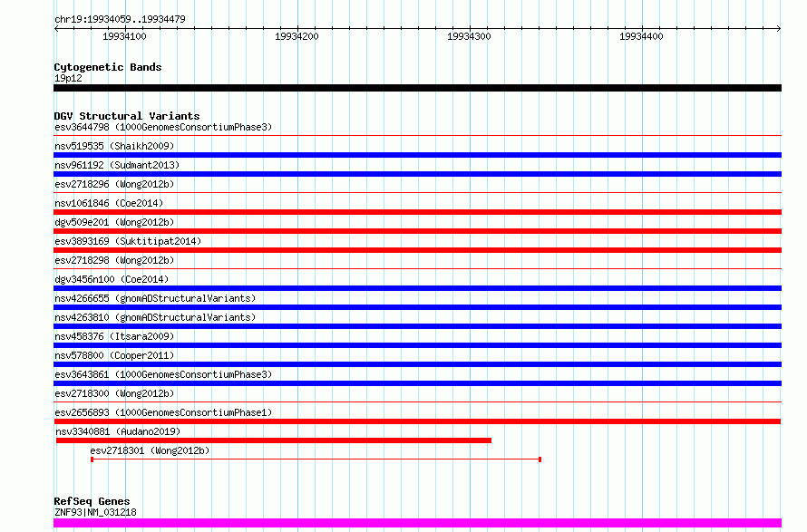Click the right arrow end of ruler
Screen dimensions: 807x532
pos(779,29)
